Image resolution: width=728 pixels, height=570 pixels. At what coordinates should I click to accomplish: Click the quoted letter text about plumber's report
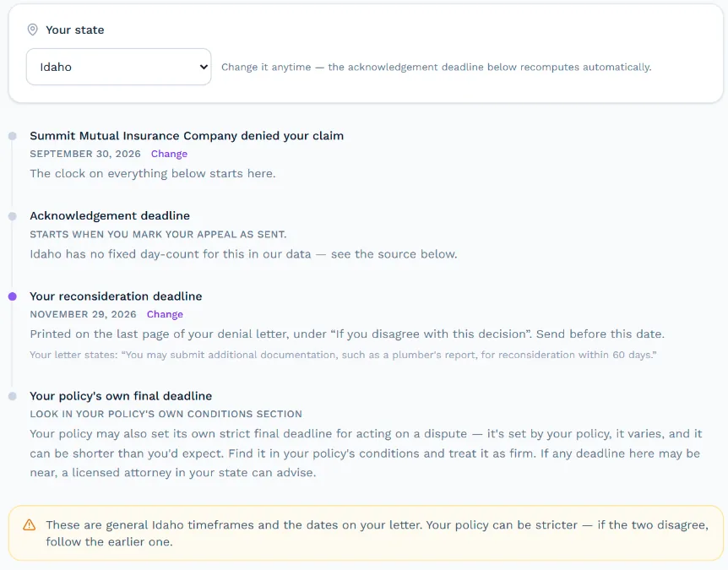coord(343,355)
